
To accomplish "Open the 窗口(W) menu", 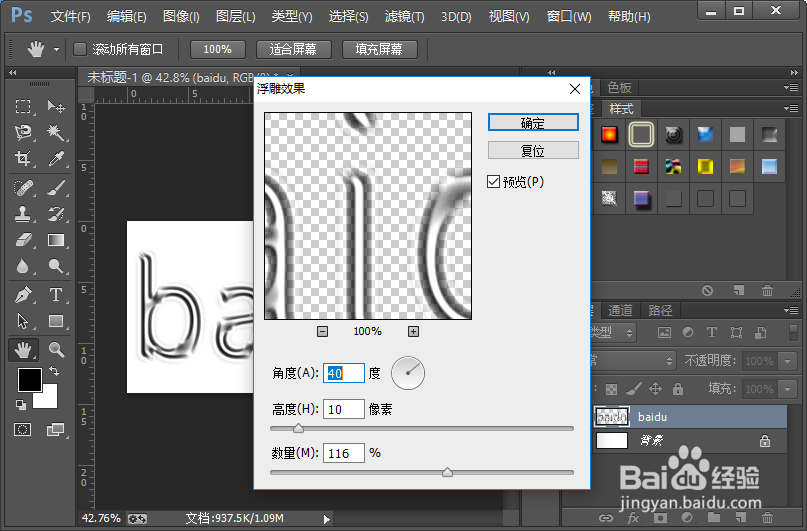I will coord(569,16).
